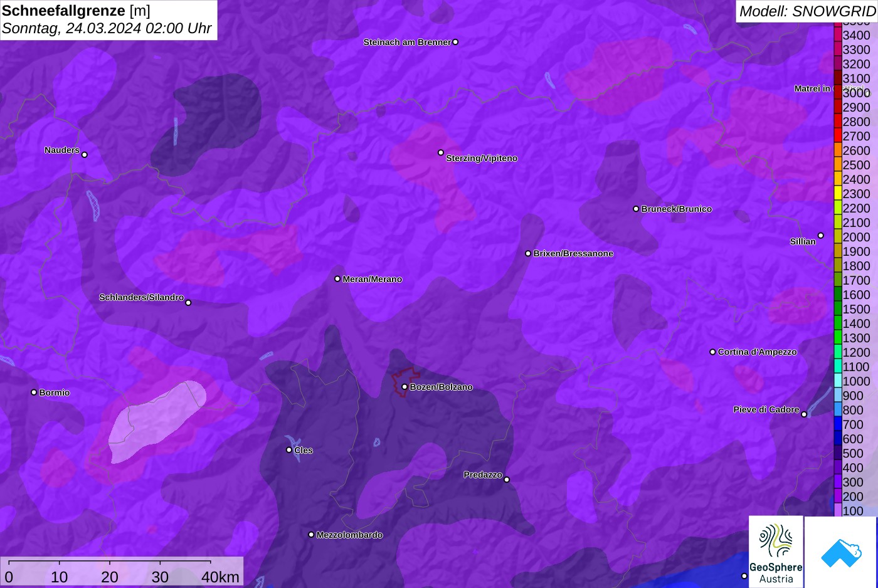This screenshot has height=588, width=878.
Task: Click the 700 m blue legend swatch
Action: [x=838, y=424]
